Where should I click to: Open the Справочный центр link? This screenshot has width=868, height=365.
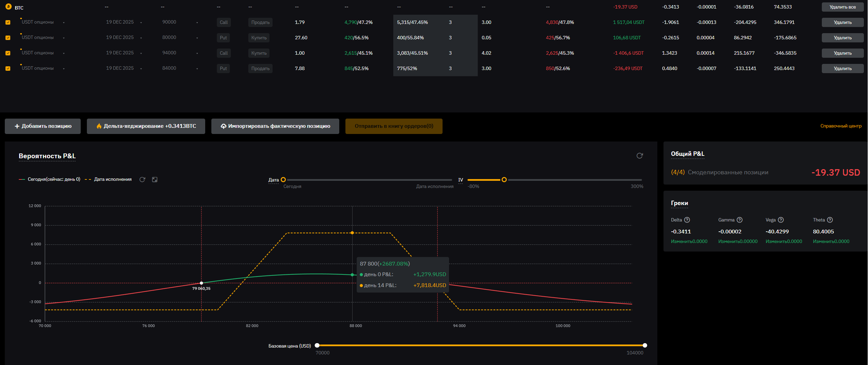[x=841, y=126]
